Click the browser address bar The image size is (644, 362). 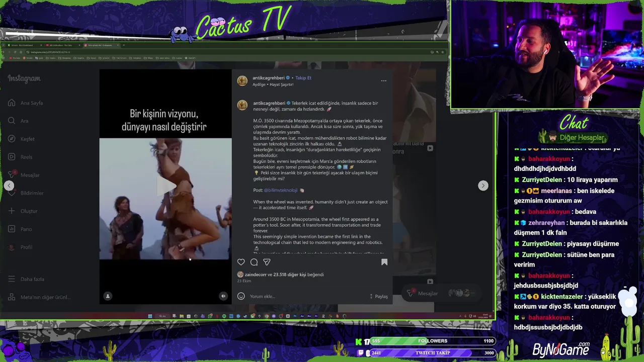226,52
